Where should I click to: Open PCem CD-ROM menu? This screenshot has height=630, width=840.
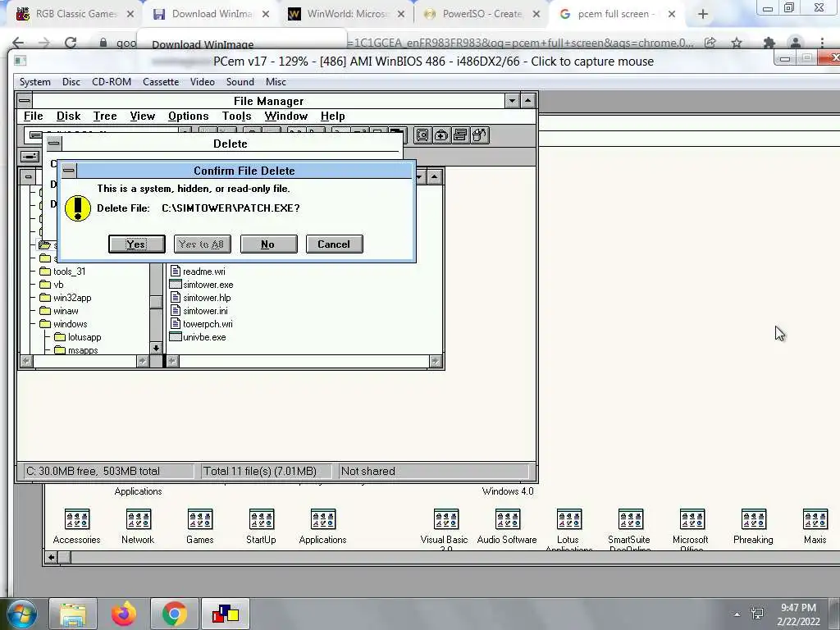click(112, 82)
